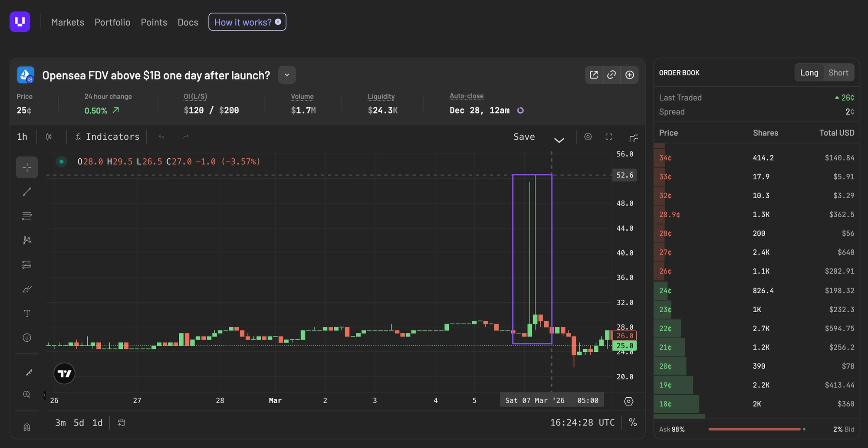Open price scale settings hexagon icon
Screen dimensions: 868x448
pos(628,401)
